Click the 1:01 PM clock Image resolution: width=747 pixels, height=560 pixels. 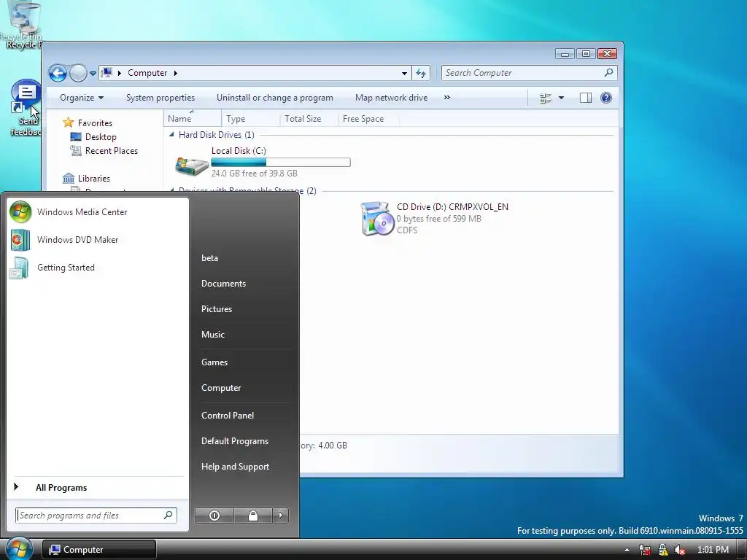713,550
